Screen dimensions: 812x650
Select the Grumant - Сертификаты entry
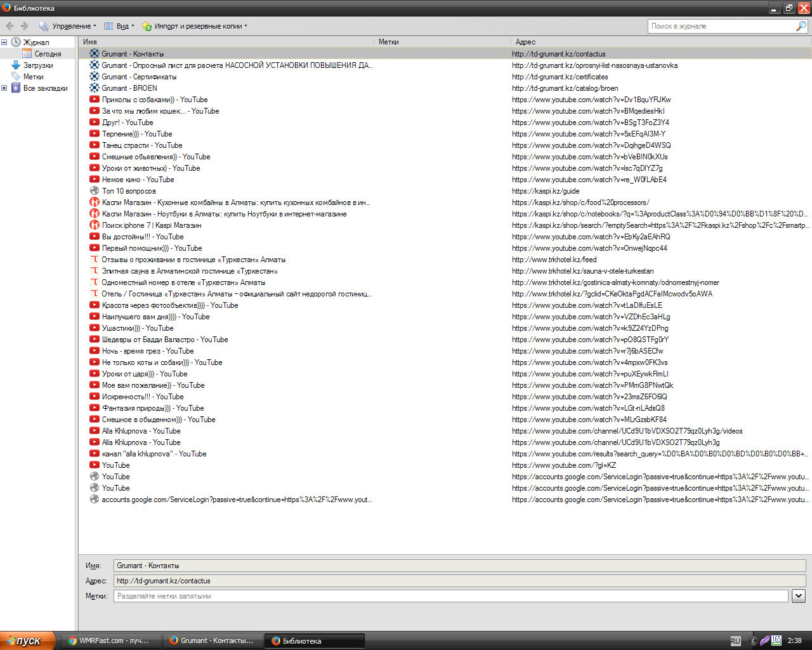tap(445, 77)
